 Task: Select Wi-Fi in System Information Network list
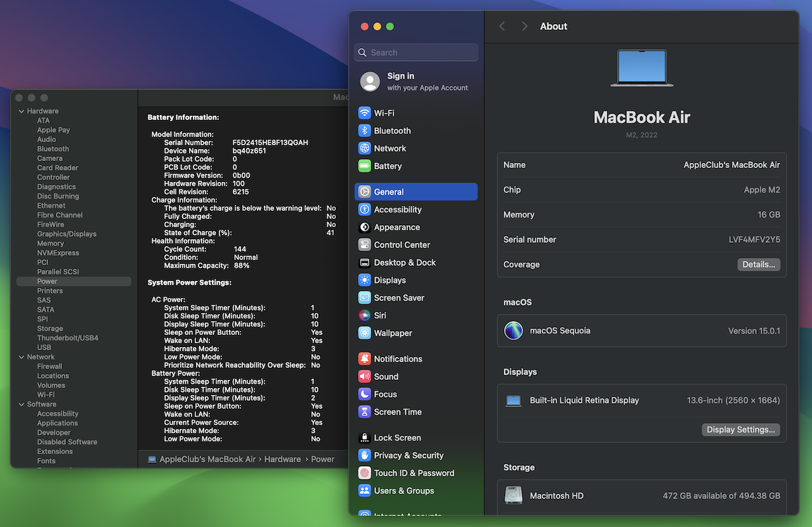pyautogui.click(x=46, y=394)
